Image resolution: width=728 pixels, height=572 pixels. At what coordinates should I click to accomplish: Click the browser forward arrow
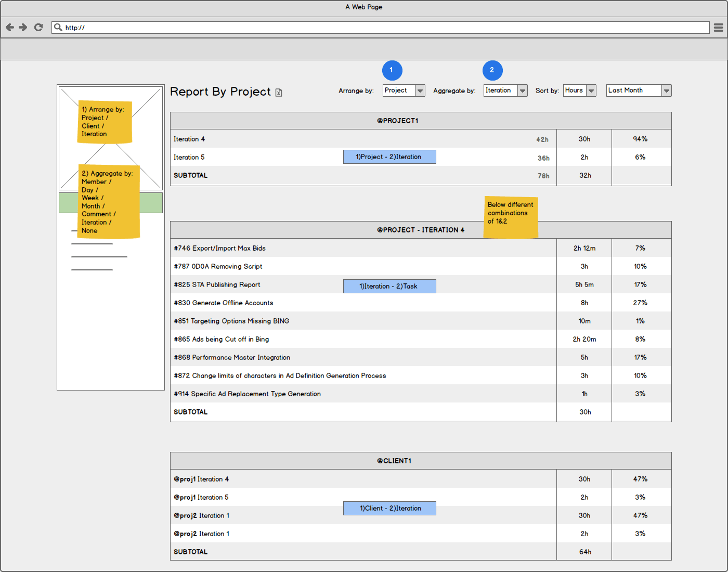(x=23, y=27)
